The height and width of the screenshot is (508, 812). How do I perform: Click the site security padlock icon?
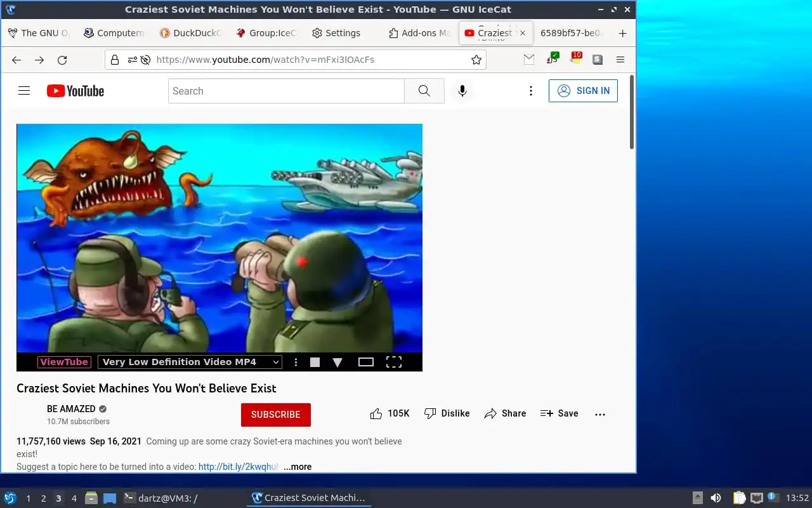(115, 60)
